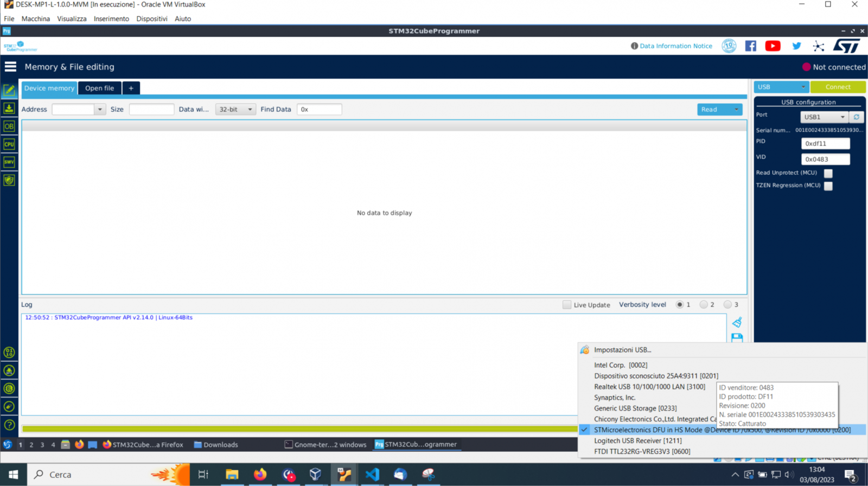Tick Read Unprotect (MCU) checkbox

tap(828, 174)
